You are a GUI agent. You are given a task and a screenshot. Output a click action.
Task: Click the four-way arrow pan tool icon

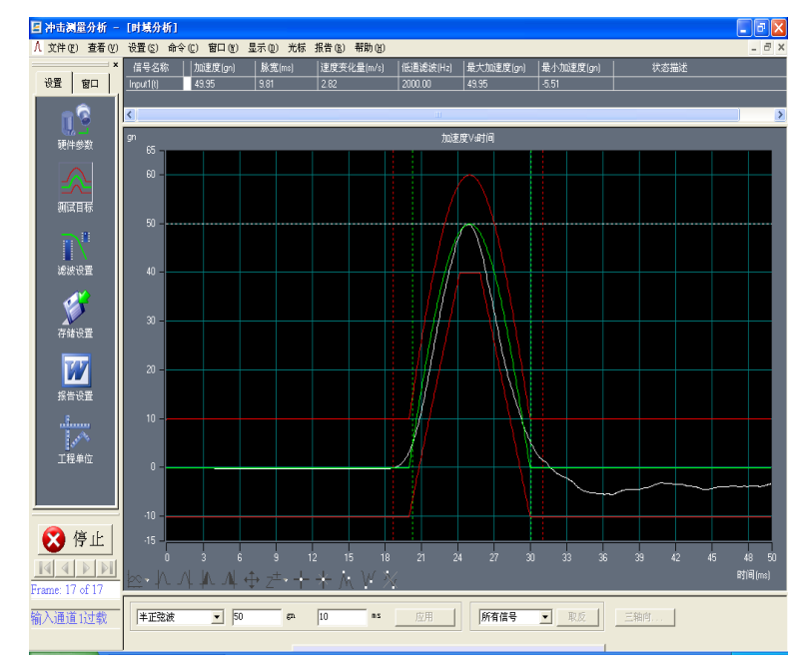[x=252, y=578]
